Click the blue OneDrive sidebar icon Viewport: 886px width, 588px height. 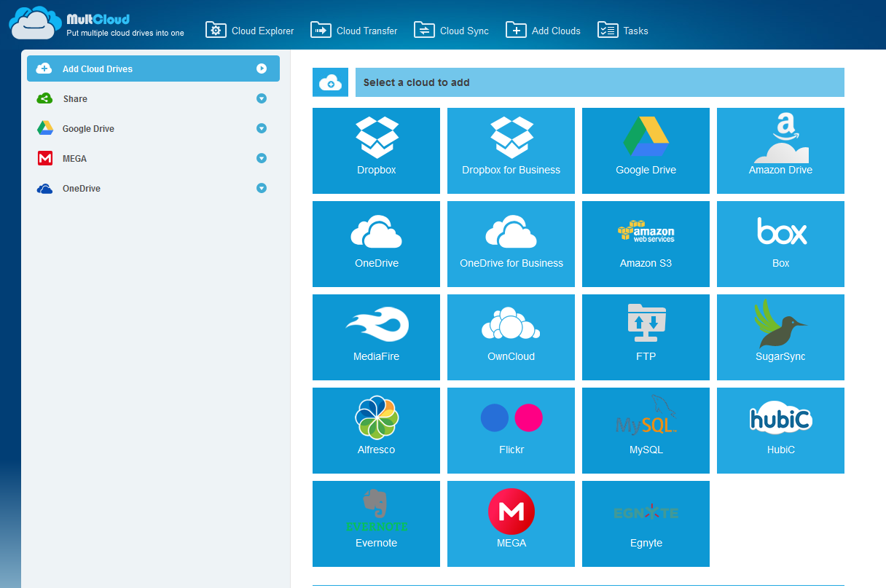tap(45, 189)
